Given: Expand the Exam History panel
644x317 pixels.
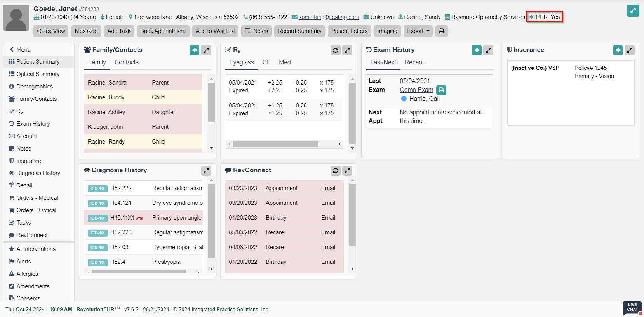Looking at the screenshot, I should pos(489,50).
